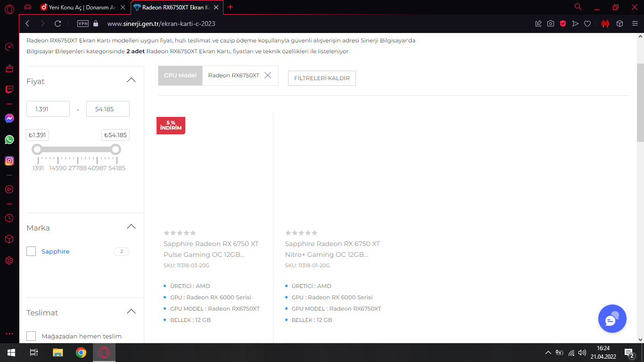This screenshot has width=644, height=362.
Task: Rate the Nitro+ Gaming card using stars
Action: pos(301,233)
